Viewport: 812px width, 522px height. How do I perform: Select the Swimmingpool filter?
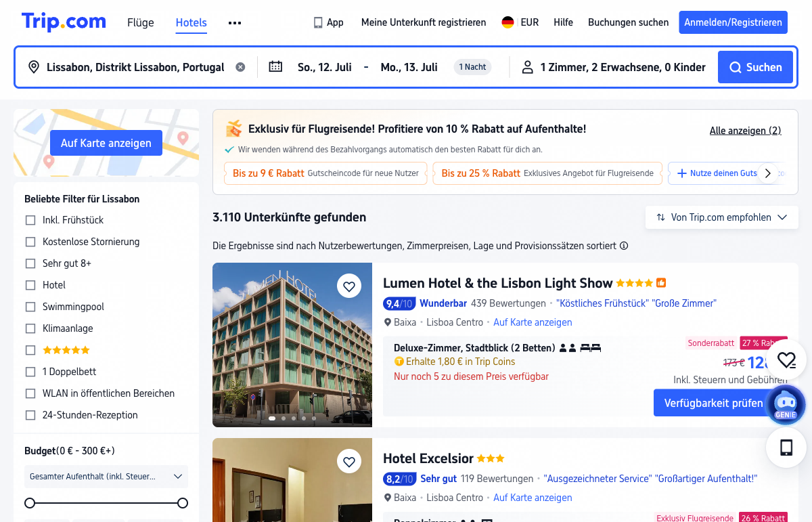(30, 307)
